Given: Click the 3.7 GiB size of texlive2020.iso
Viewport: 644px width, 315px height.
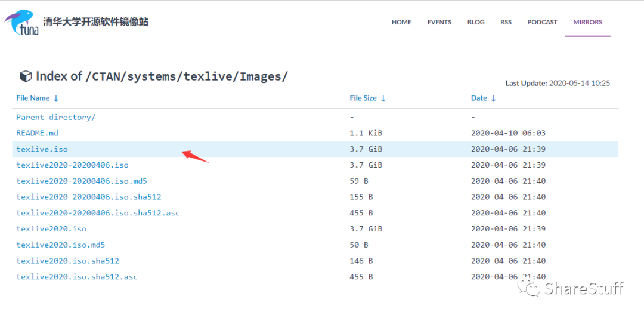Looking at the screenshot, I should click(366, 228).
